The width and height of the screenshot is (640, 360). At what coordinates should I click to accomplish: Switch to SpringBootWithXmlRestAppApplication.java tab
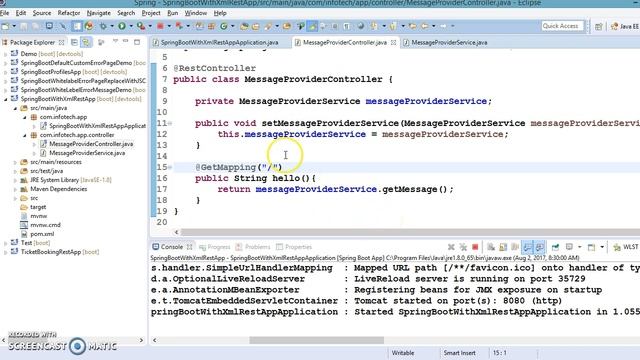click(219, 42)
